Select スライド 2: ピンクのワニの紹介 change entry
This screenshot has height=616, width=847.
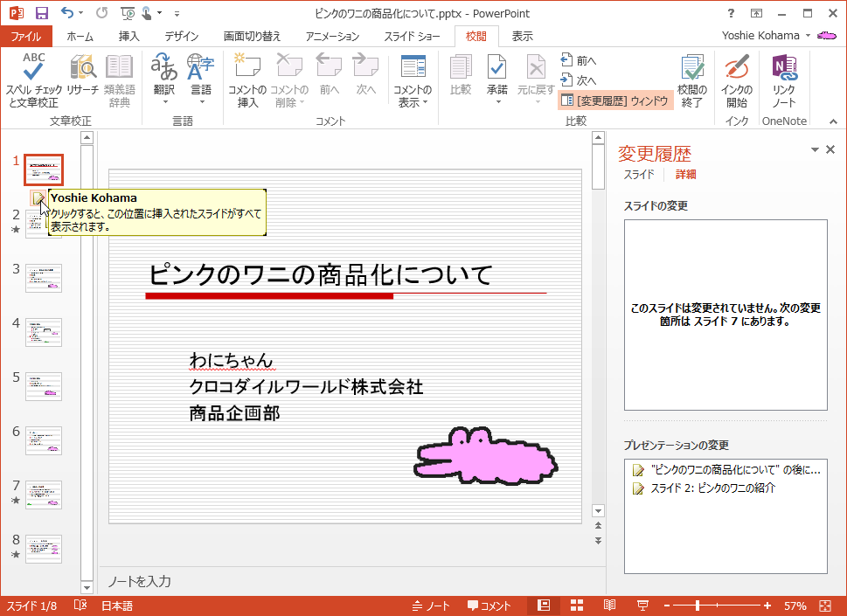pos(712,488)
